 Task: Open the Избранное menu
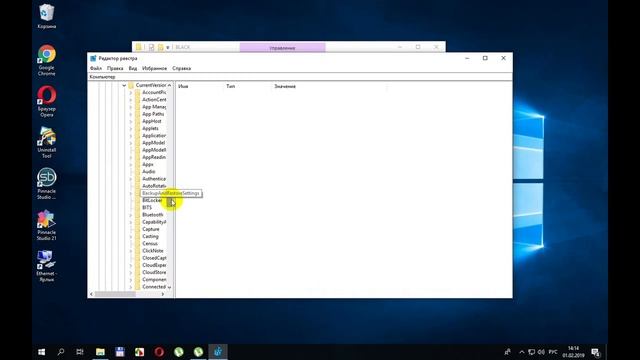point(154,68)
